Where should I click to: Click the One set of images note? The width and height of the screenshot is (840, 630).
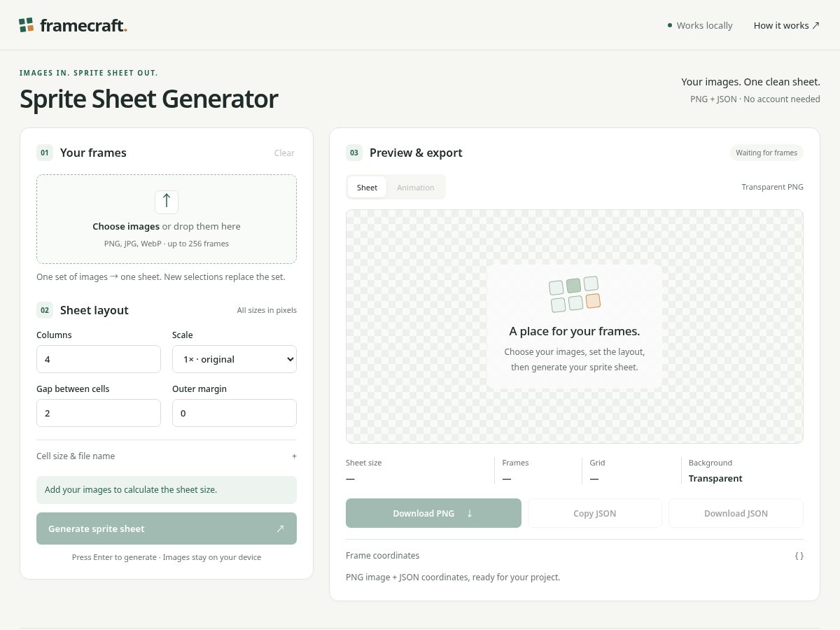point(161,276)
